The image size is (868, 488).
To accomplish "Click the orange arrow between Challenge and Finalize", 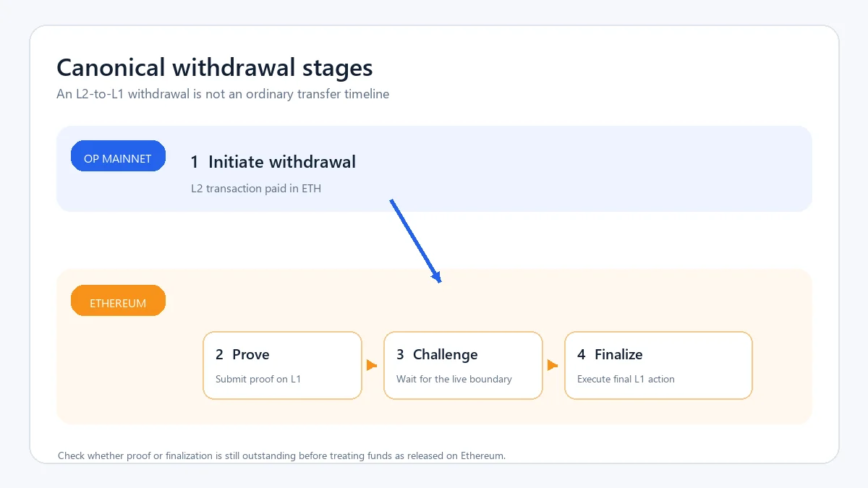I will tap(553, 365).
